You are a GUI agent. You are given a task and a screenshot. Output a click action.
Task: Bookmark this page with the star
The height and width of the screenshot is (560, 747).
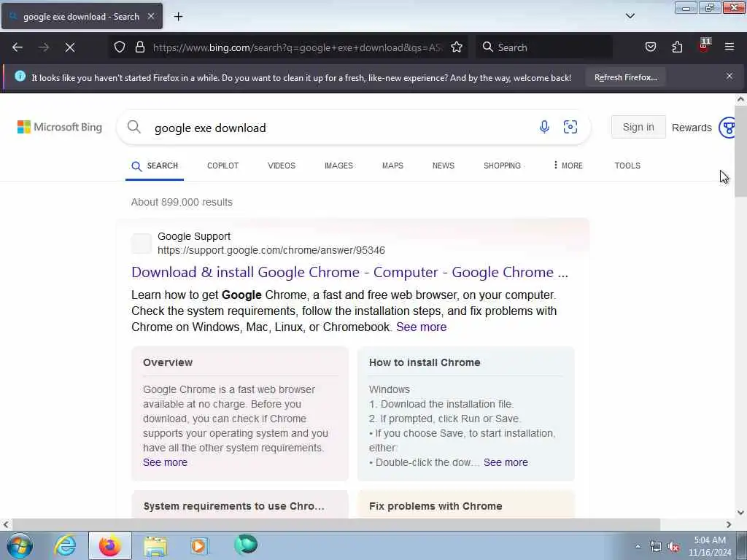[457, 47]
